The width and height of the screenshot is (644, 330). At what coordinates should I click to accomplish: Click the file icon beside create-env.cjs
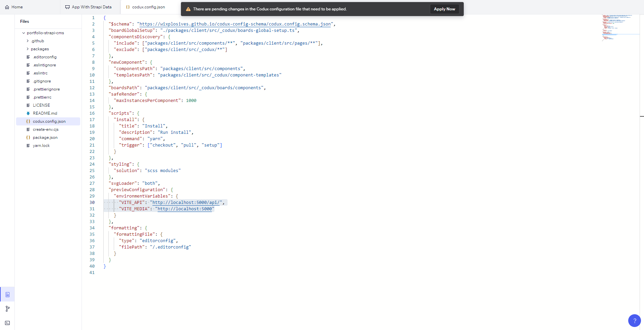pyautogui.click(x=28, y=129)
